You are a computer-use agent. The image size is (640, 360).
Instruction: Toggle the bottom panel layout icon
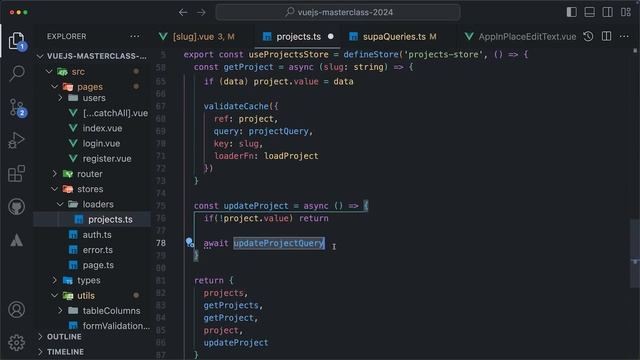(x=589, y=12)
